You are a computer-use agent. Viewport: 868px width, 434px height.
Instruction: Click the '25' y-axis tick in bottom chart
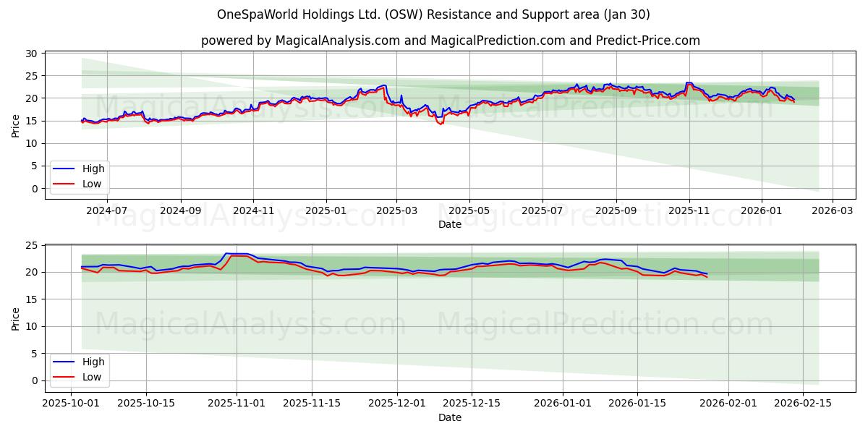pos(33,245)
